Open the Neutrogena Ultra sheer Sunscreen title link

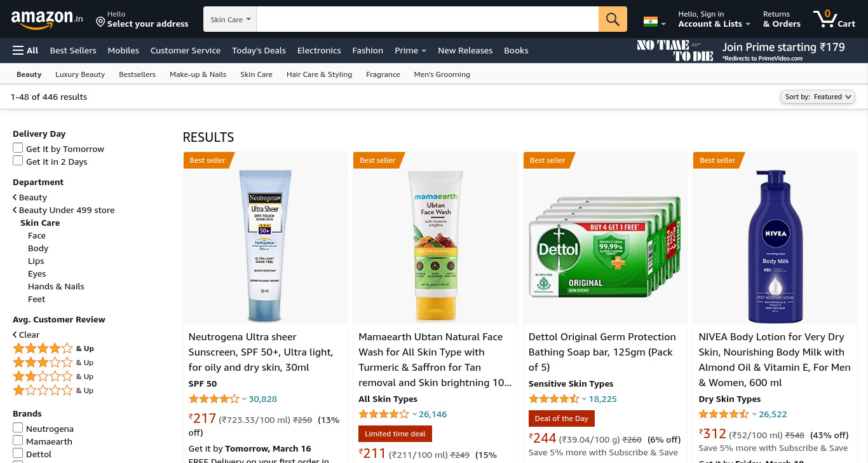(x=261, y=352)
